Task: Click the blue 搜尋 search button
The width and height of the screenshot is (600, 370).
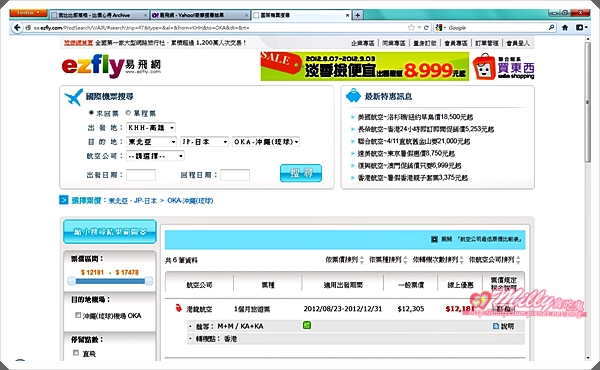Action: pyautogui.click(x=301, y=173)
